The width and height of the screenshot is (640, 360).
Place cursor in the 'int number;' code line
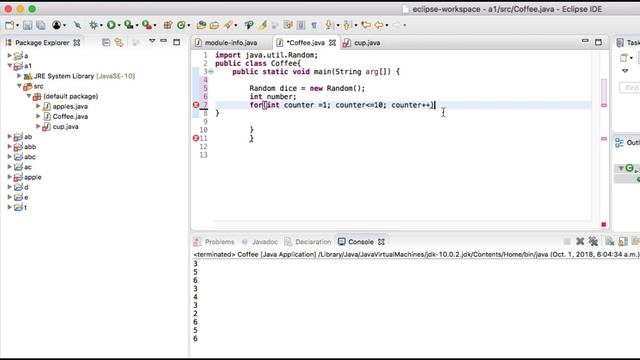tap(273, 96)
